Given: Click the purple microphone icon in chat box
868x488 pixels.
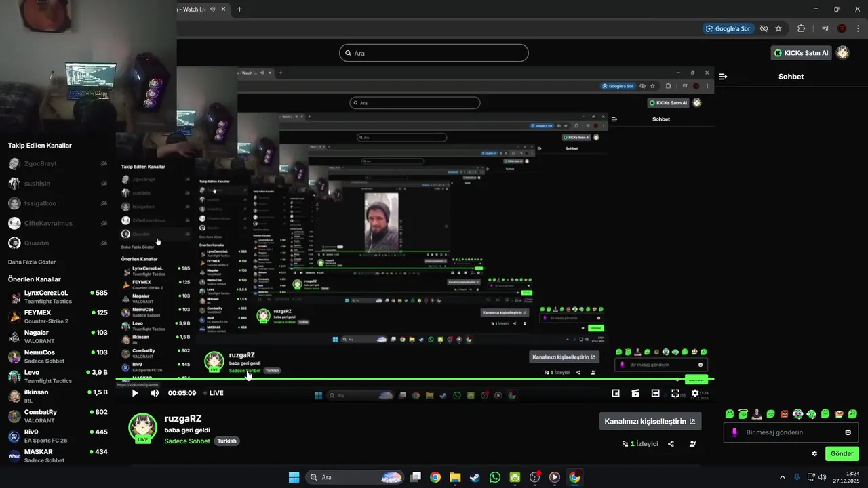Looking at the screenshot, I should click(x=734, y=432).
